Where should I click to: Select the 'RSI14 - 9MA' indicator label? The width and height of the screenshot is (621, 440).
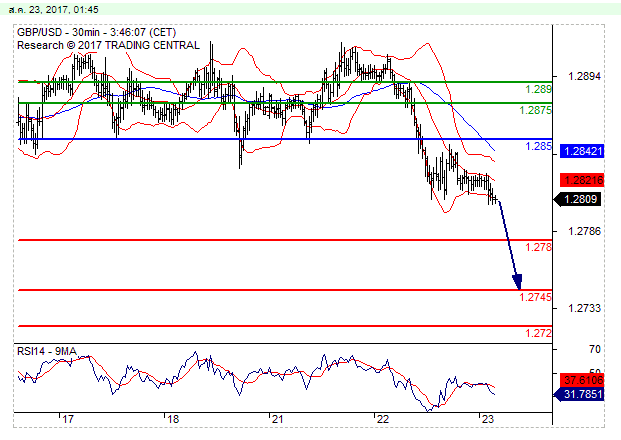point(47,351)
